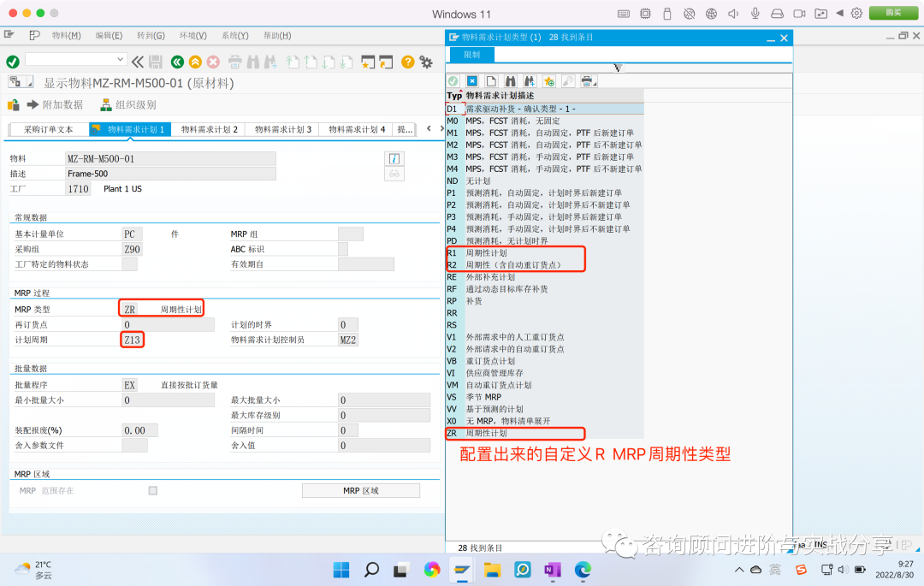Click the Create New Session toolbar icon

367,62
